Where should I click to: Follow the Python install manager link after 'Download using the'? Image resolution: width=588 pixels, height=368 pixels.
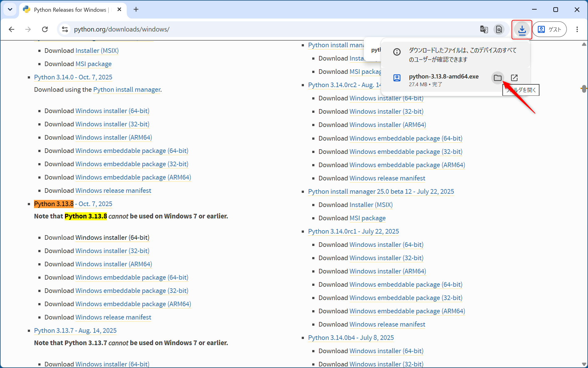coord(127,90)
